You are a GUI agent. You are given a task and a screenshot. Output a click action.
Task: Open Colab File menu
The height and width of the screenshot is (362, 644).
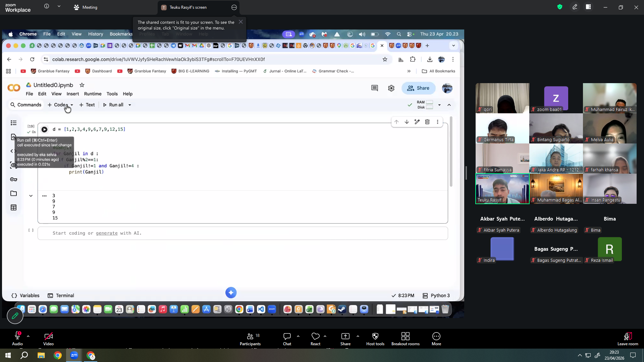tap(30, 94)
